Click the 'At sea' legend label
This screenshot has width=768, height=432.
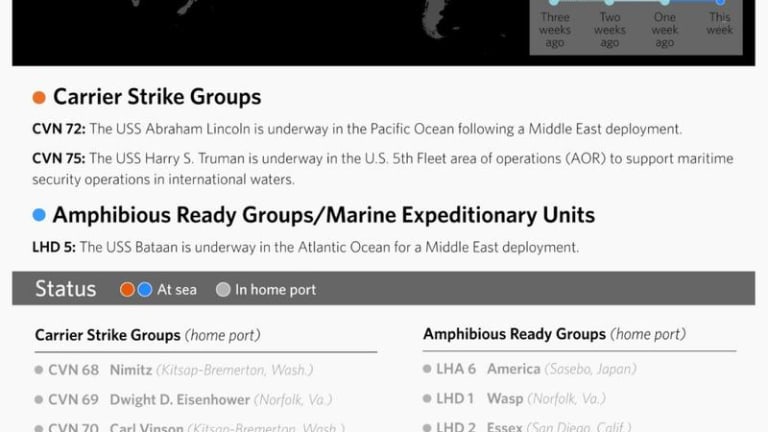coord(177,290)
